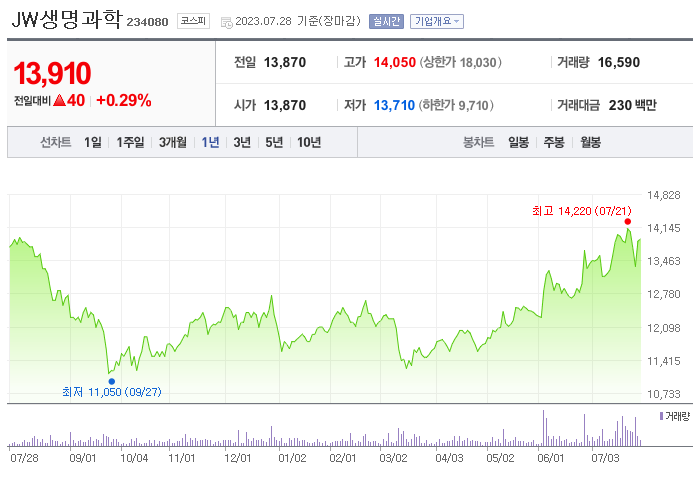Click the 거래량 volume legend

coord(674,416)
